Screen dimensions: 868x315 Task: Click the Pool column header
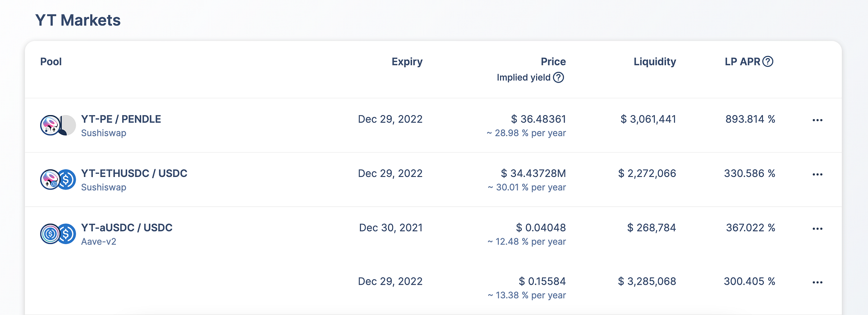click(51, 62)
